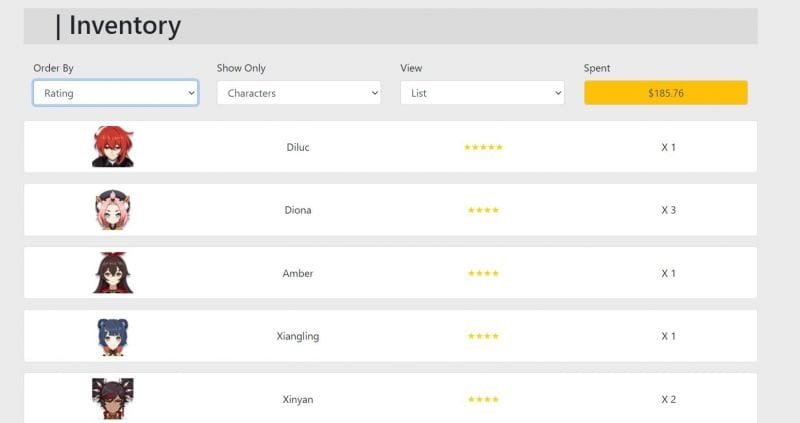Click Xiangling's character portrait icon

[x=112, y=336]
